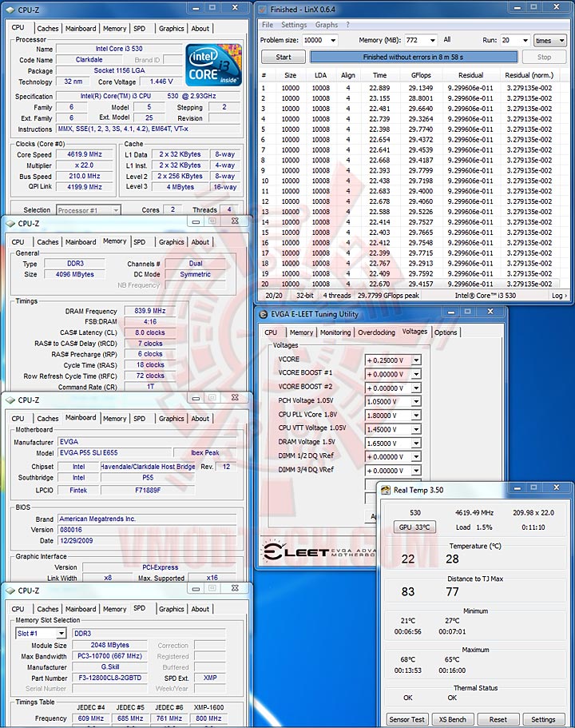Click Reset button in Real Temp
Screen dimensions: 575x728
pos(498,719)
